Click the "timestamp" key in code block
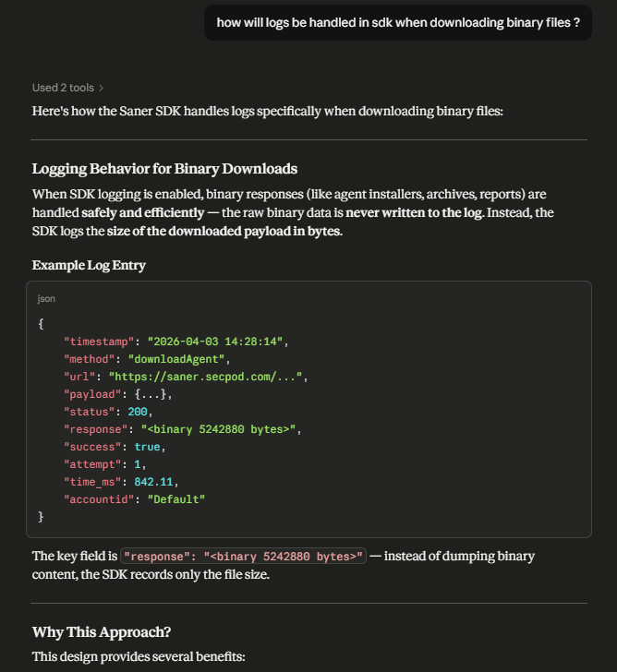Viewport: 617px width, 672px height. tap(99, 342)
